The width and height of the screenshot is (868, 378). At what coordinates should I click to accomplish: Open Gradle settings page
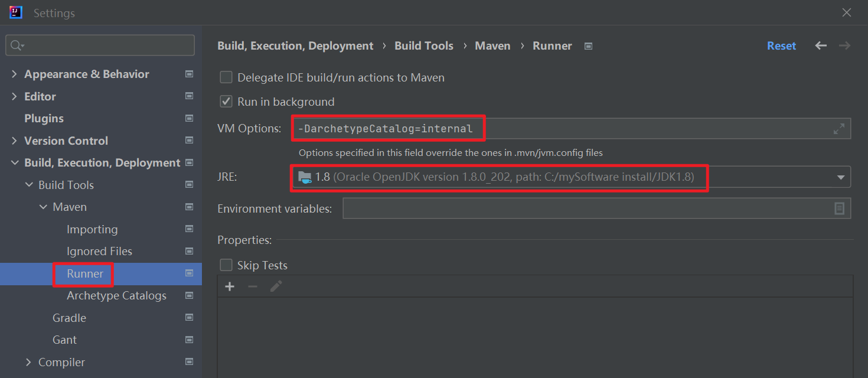[69, 318]
